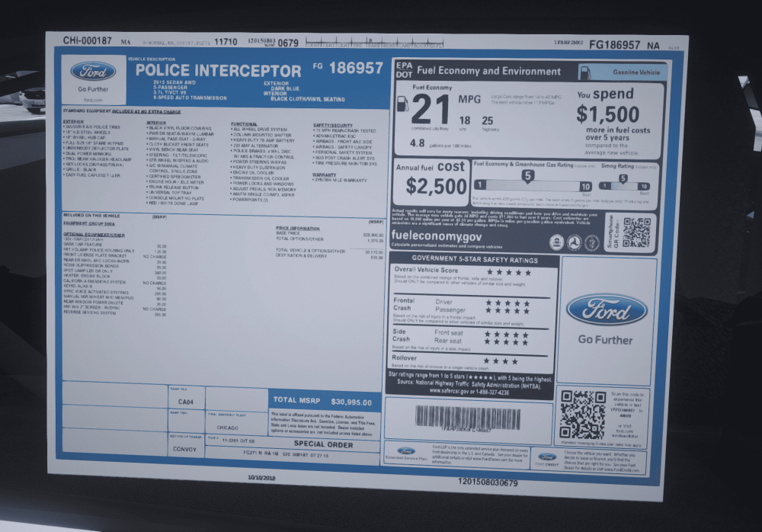Click the BLACK CLOTH/VINYL SEATING interior line
762x532 pixels.
pos(308,99)
